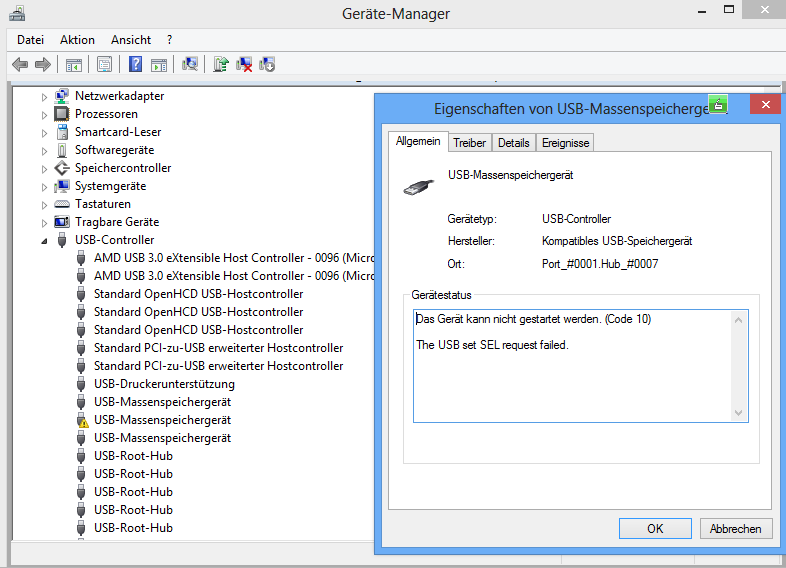Click the help question mark toolbar icon

135,65
